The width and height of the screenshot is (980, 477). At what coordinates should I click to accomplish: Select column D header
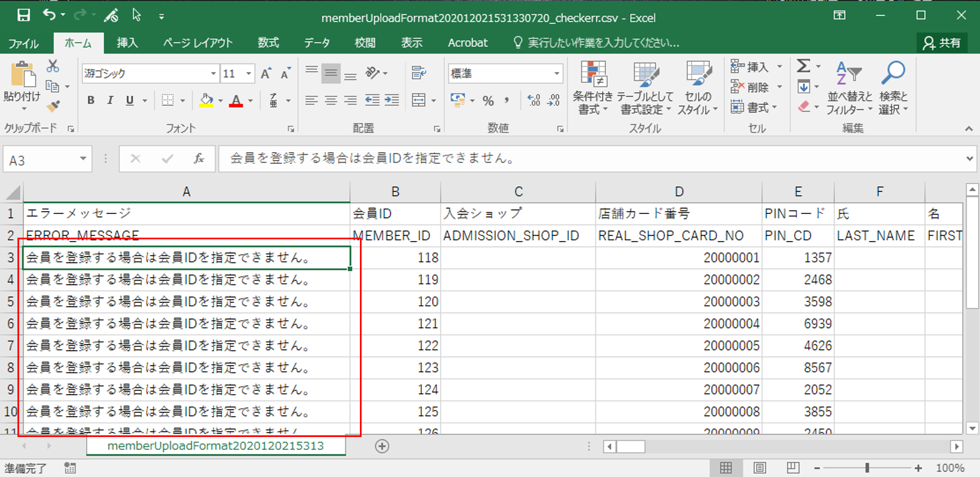679,192
